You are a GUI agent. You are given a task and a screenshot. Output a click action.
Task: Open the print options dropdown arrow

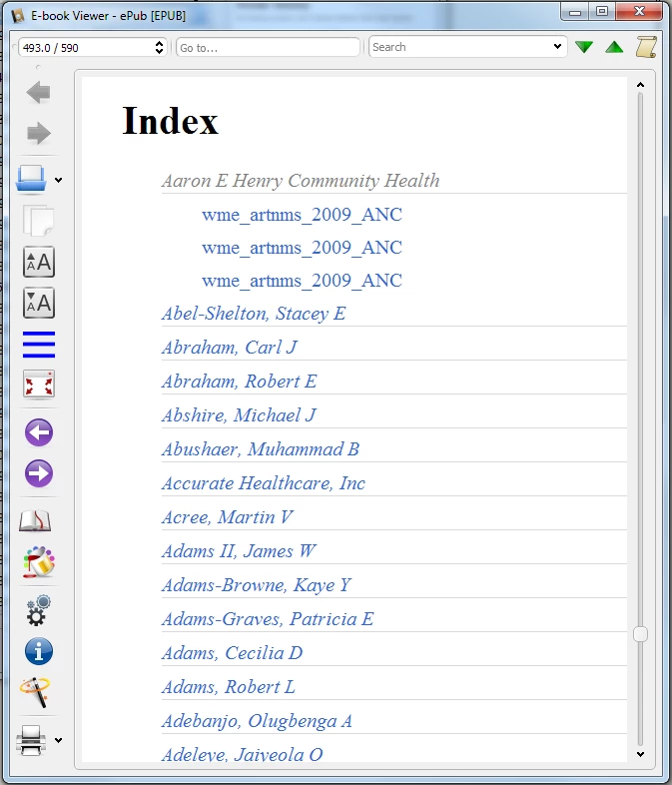tap(59, 740)
